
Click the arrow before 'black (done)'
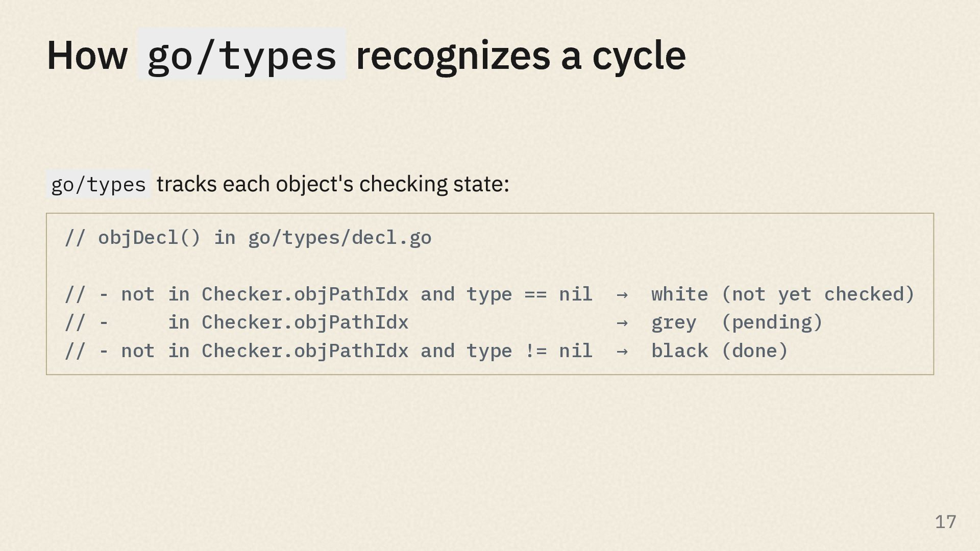pos(622,351)
